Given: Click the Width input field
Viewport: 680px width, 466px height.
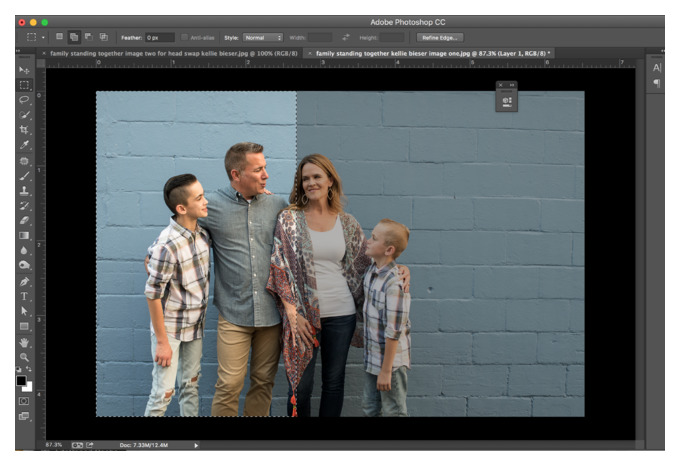Looking at the screenshot, I should click(x=320, y=38).
